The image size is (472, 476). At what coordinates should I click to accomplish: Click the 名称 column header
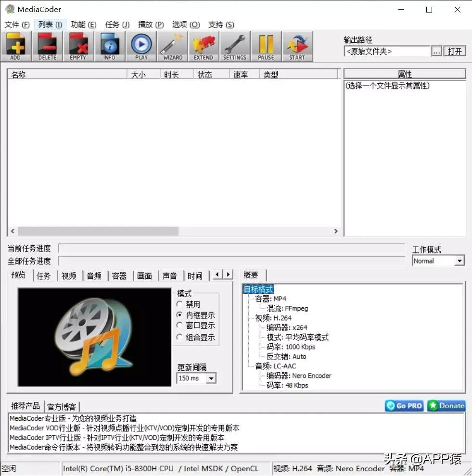(x=67, y=75)
